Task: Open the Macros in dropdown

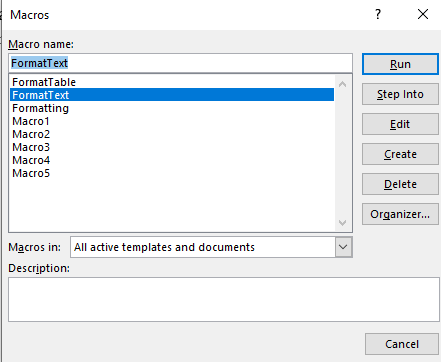Action: pyautogui.click(x=343, y=247)
